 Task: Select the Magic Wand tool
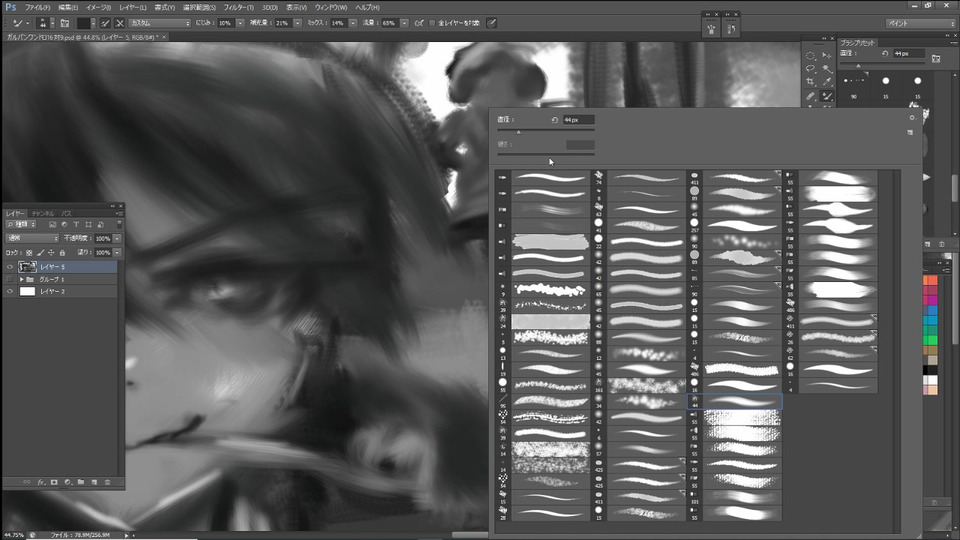pos(827,68)
